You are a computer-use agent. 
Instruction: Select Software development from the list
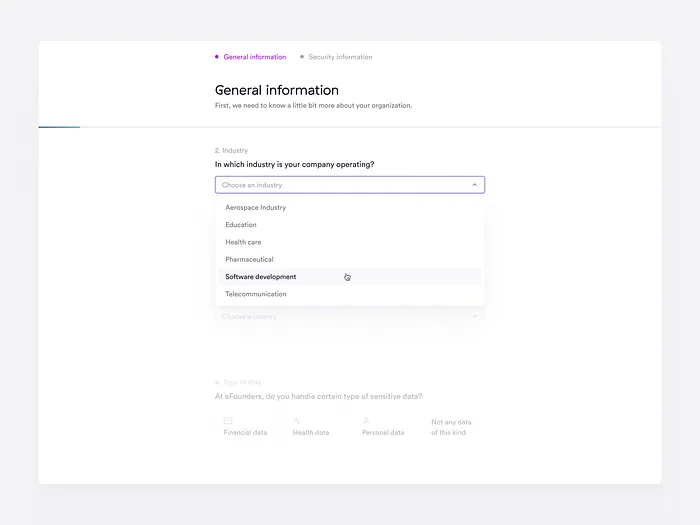tap(261, 277)
